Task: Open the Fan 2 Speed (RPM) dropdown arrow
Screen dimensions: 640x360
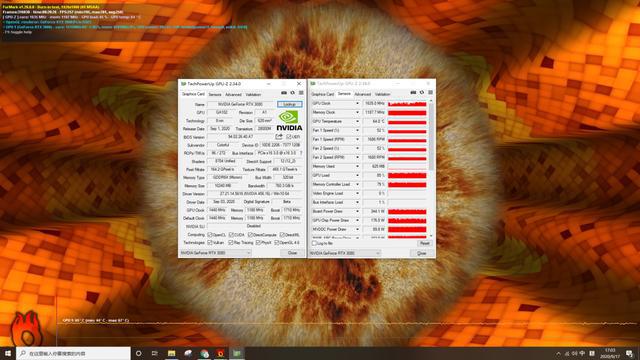Action: (358, 158)
